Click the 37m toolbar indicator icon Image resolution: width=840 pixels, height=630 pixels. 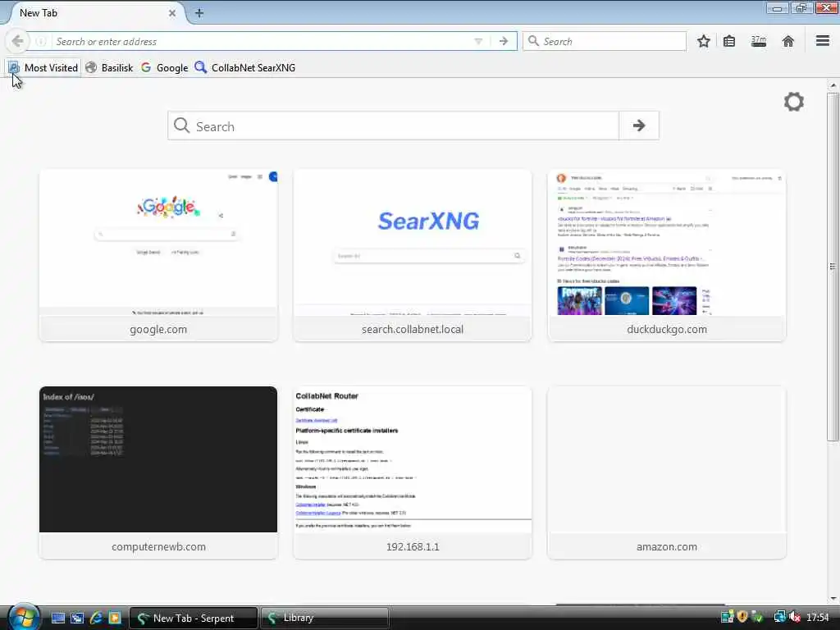pyautogui.click(x=759, y=41)
